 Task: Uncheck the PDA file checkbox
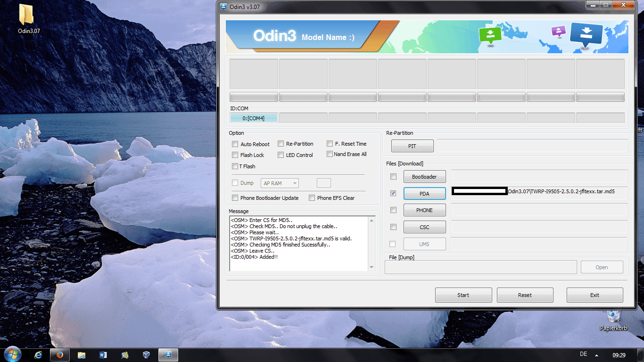click(x=393, y=193)
